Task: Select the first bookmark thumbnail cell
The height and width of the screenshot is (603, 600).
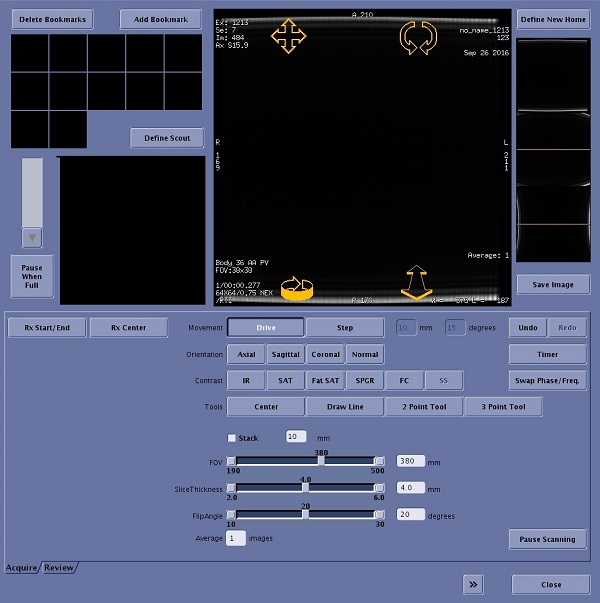Action: click(30, 53)
